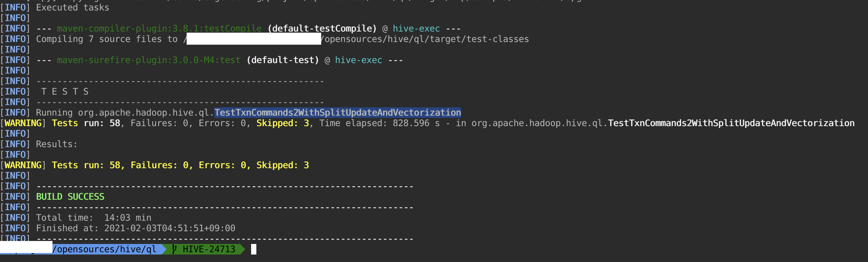Screen dimensions: 868x262
Task: Click the terminal cursor block
Action: pyautogui.click(x=254, y=249)
